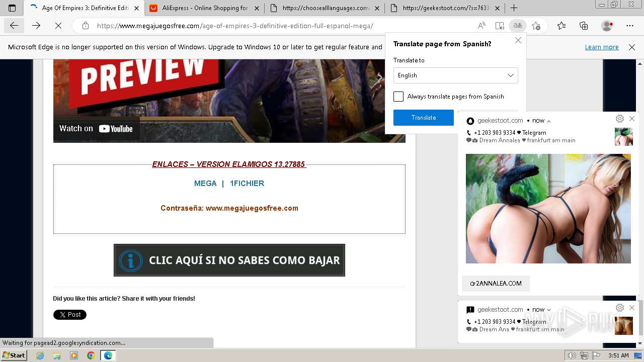The height and width of the screenshot is (362, 644).
Task: Close the first geekestoot notification
Action: point(632,119)
